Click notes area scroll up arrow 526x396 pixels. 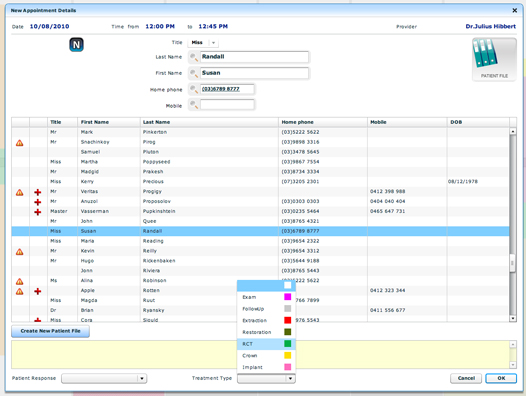coord(513,344)
